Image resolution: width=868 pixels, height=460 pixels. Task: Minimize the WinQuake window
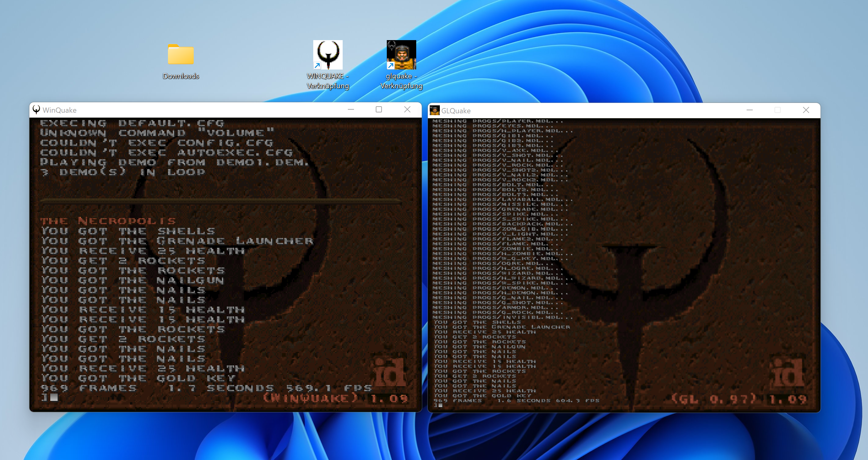(351, 109)
